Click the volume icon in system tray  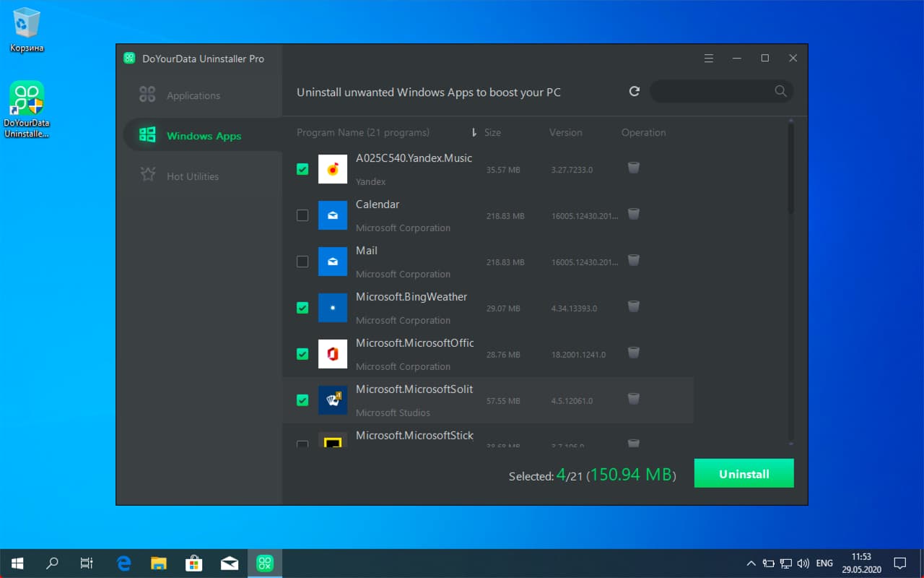pyautogui.click(x=803, y=563)
